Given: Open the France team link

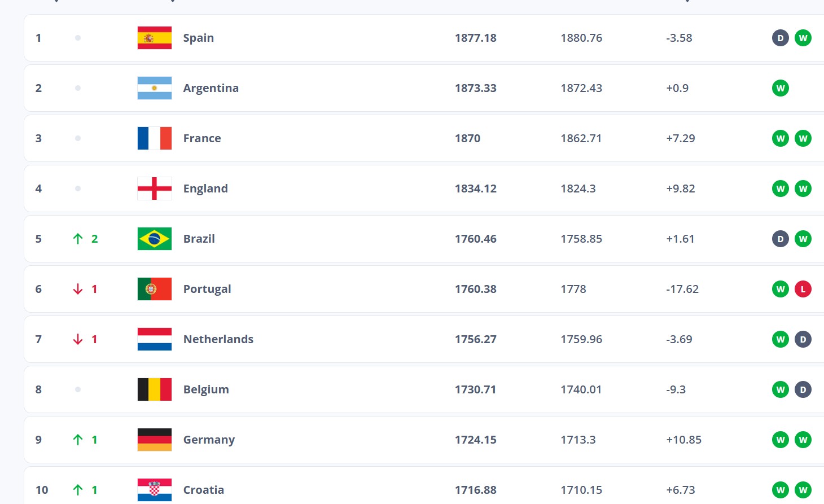Looking at the screenshot, I should point(201,138).
